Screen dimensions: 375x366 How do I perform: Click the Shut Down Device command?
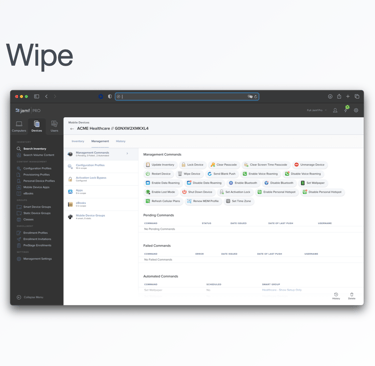click(x=197, y=192)
